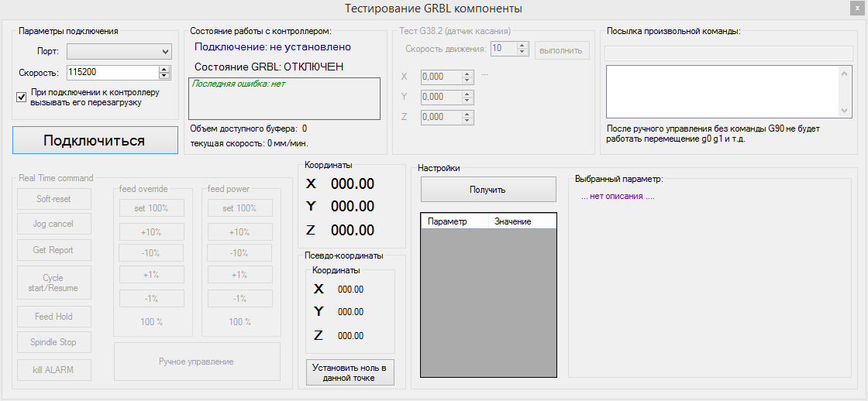This screenshot has height=401, width=868.
Task: Click the output area scrollbar up arrow
Action: 844,73
